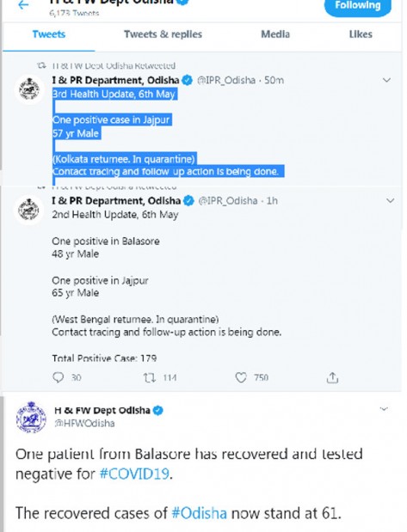Click verified badge beside H & FW Dept Odisha
The height and width of the screenshot is (532, 407).
[x=158, y=411]
